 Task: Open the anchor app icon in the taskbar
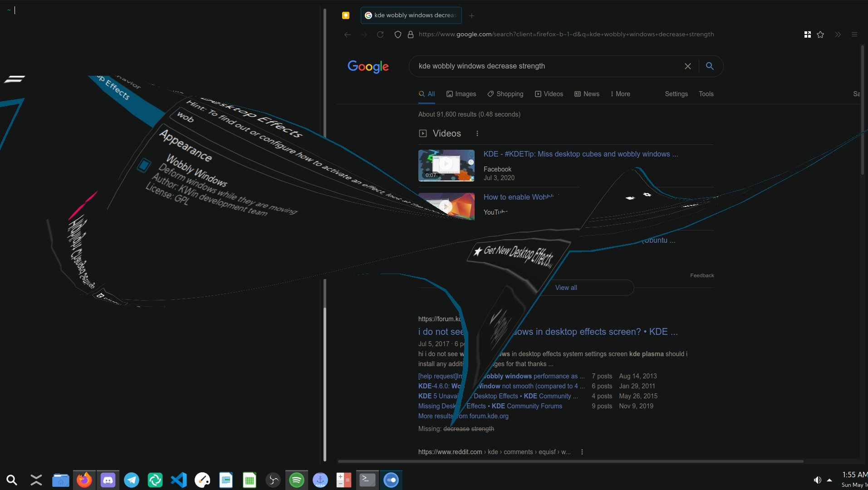pos(320,480)
